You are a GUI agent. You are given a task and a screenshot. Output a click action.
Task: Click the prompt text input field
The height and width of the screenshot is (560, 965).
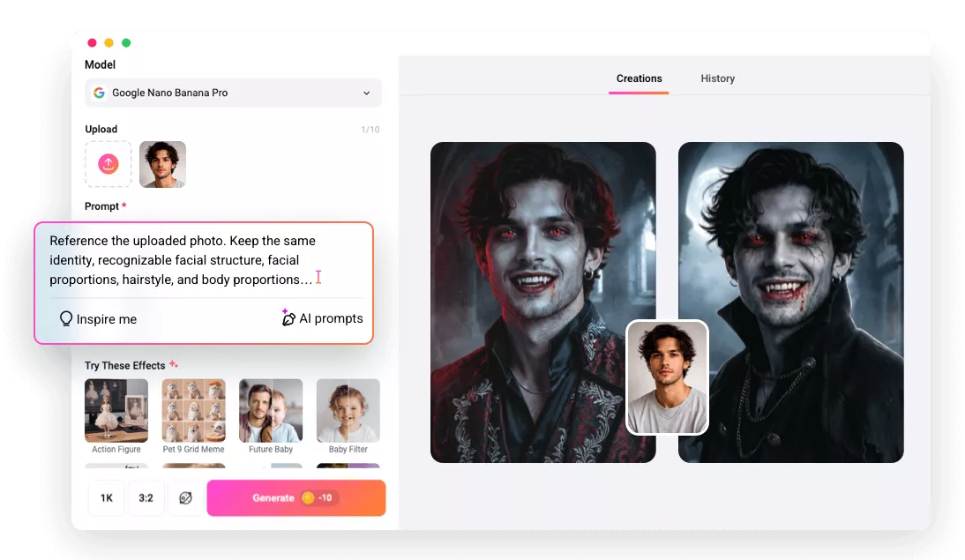pos(203,260)
